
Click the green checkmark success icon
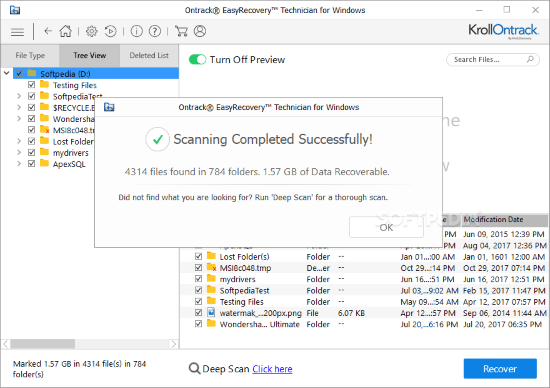click(157, 139)
